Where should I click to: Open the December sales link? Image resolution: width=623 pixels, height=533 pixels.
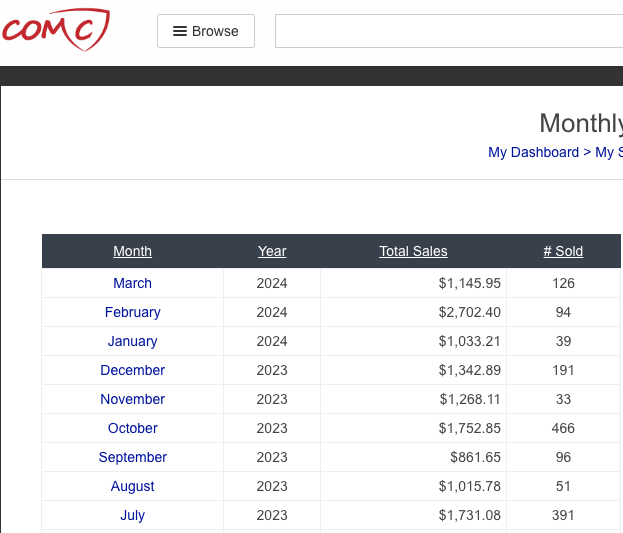[132, 370]
